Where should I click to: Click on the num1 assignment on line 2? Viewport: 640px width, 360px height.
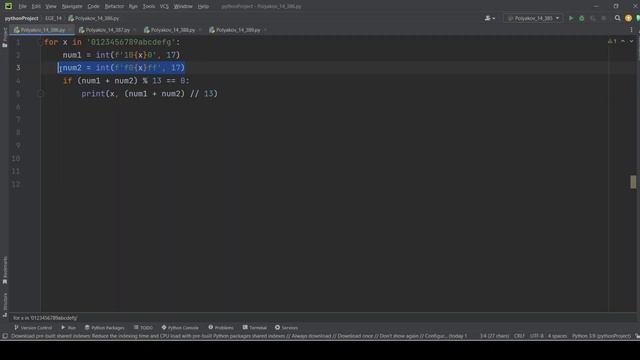coord(121,55)
